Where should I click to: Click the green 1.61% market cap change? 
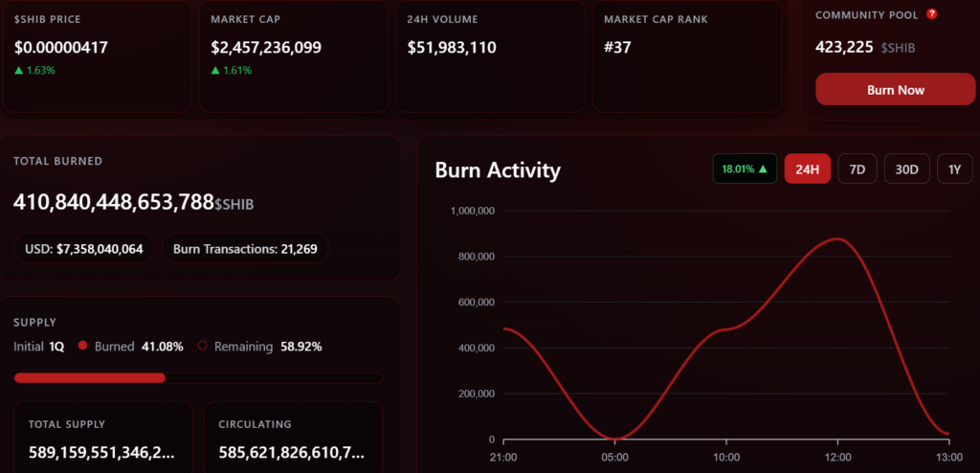tap(232, 70)
